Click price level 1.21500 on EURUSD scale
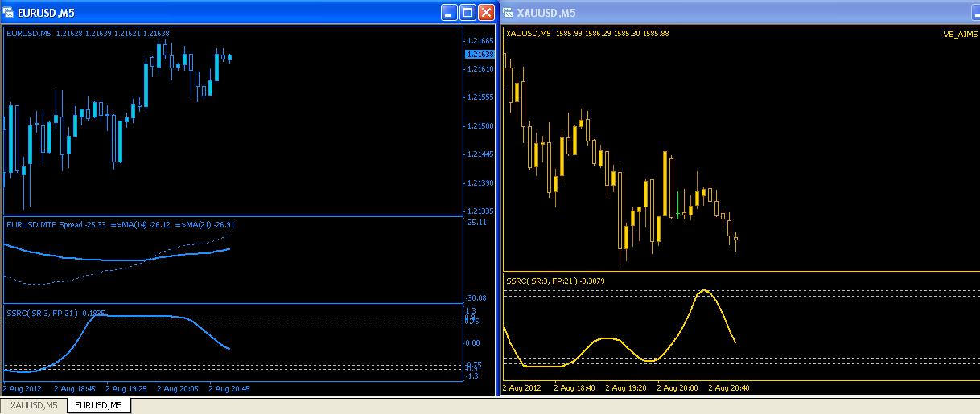 coord(480,126)
